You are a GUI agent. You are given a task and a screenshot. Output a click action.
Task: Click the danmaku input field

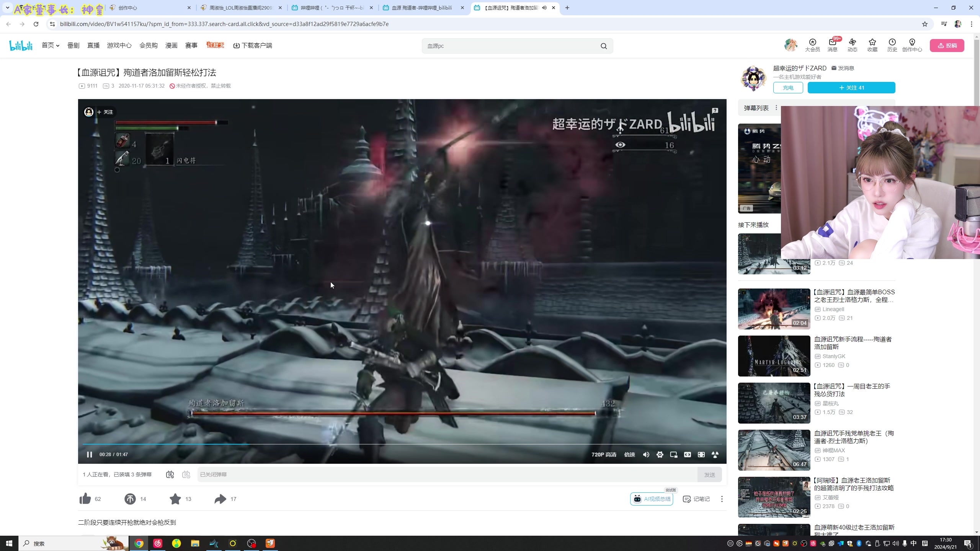tap(447, 474)
